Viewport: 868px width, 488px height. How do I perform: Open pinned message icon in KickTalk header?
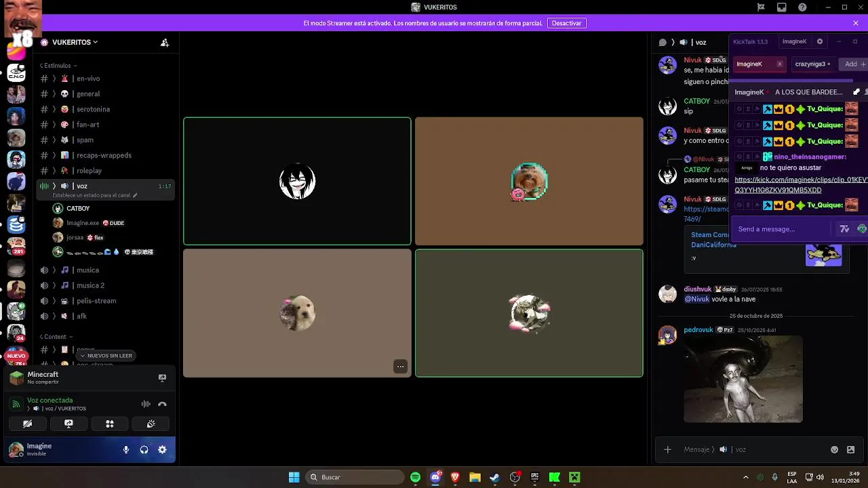(x=856, y=92)
